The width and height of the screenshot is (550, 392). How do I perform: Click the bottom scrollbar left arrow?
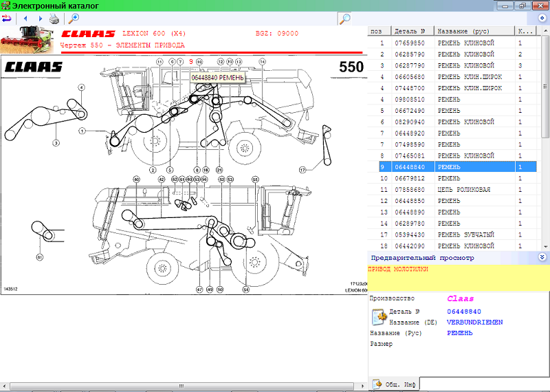click(4, 386)
